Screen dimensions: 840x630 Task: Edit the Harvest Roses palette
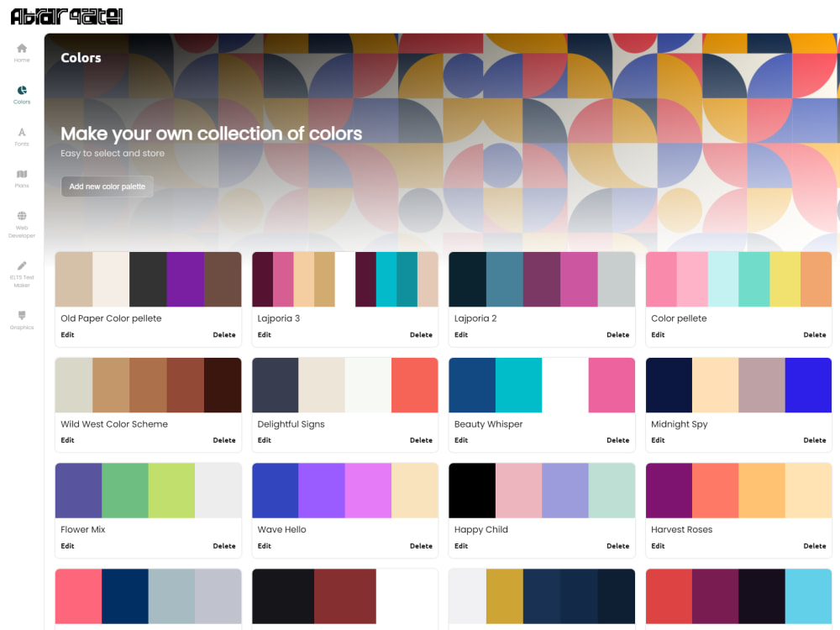coord(658,546)
